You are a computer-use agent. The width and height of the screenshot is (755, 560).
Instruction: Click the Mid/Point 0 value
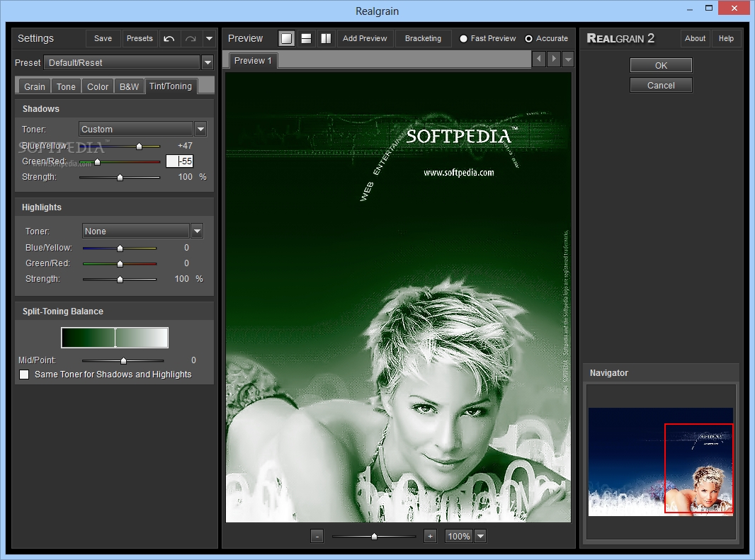[x=193, y=360]
